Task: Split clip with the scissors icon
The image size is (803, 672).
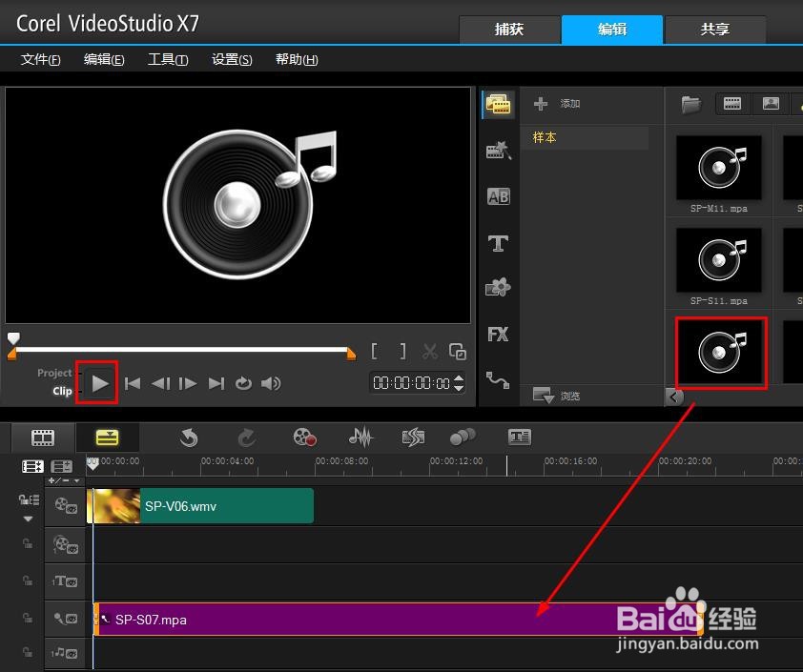Action: pyautogui.click(x=430, y=351)
